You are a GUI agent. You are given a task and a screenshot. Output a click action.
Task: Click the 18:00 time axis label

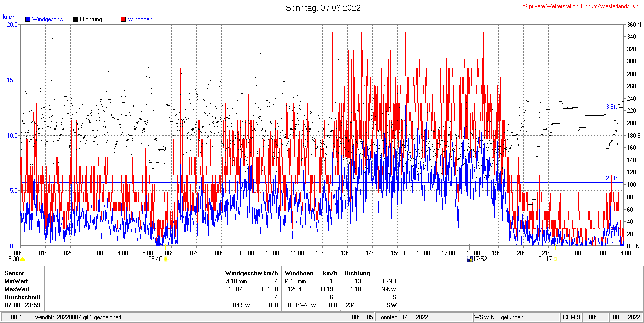[x=473, y=253]
